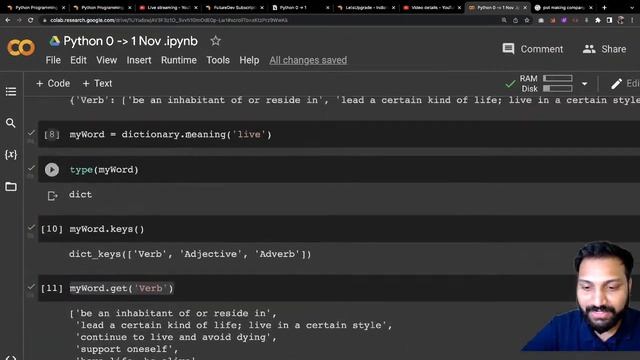Screen dimensions: 640x360
Task: Click the executed checkmark beside cell [10]
Action: pyautogui.click(x=31, y=227)
